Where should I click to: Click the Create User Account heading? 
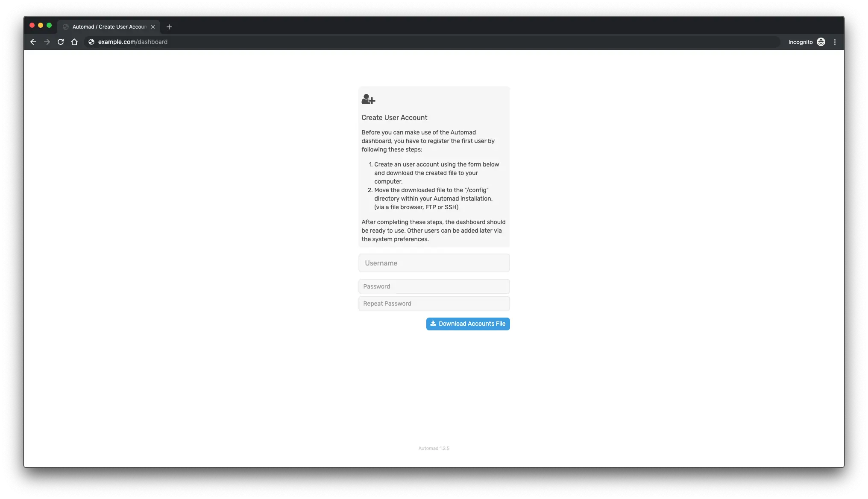(x=394, y=117)
